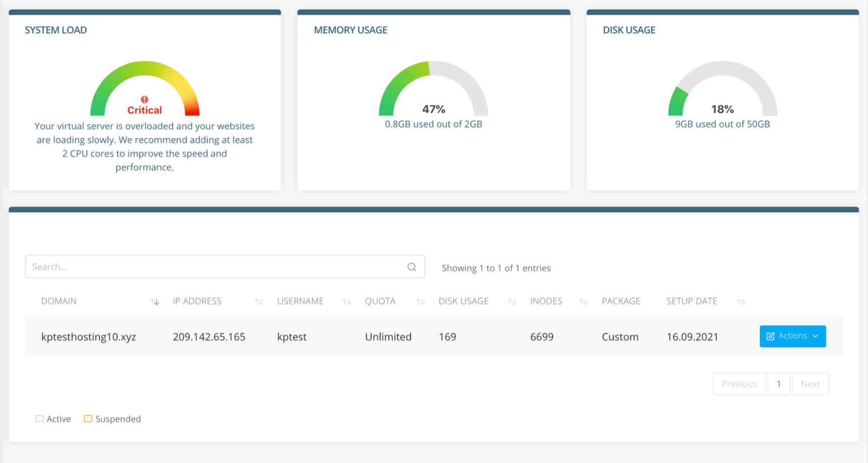Image resolution: width=868 pixels, height=463 pixels.
Task: Click the Memory Usage 47% gauge
Action: (433, 88)
